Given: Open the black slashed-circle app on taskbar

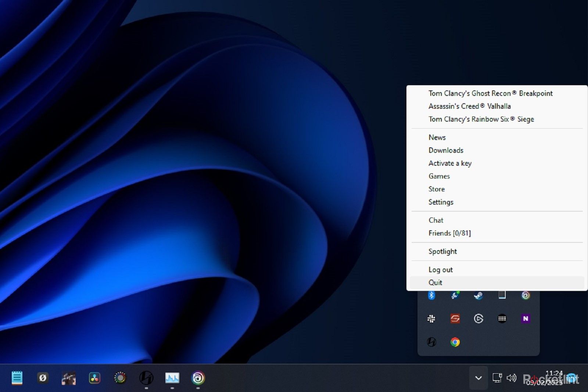Looking at the screenshot, I should [146, 378].
